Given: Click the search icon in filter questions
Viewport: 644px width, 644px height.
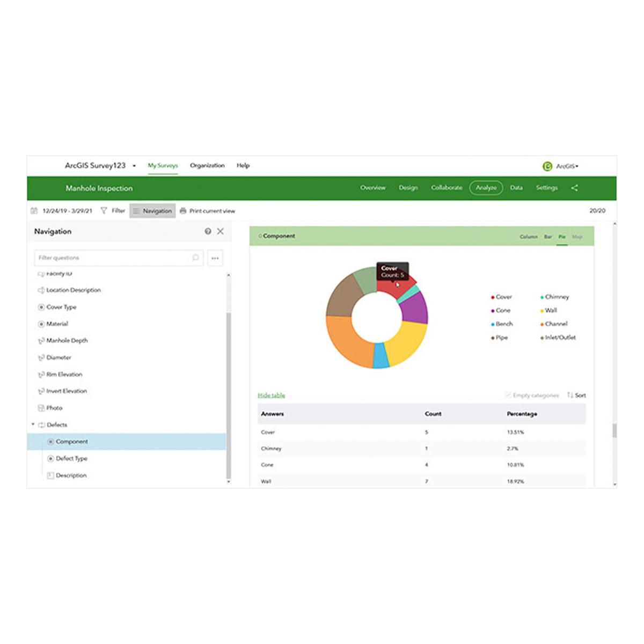Looking at the screenshot, I should pyautogui.click(x=195, y=258).
